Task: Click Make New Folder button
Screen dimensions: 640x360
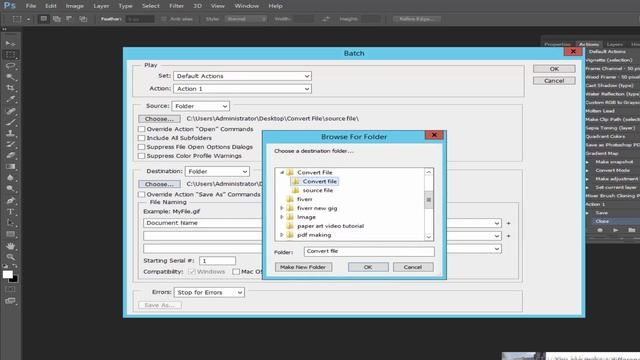Action: coord(303,267)
